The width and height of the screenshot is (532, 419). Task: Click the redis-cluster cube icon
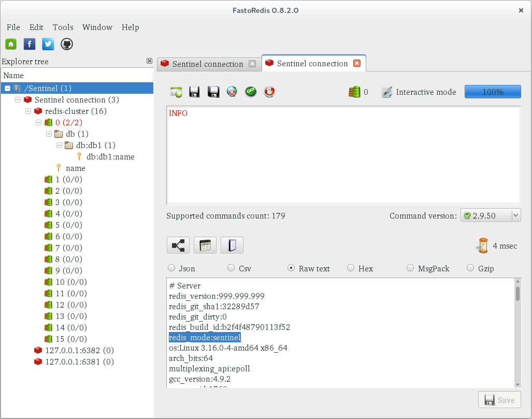pos(38,111)
